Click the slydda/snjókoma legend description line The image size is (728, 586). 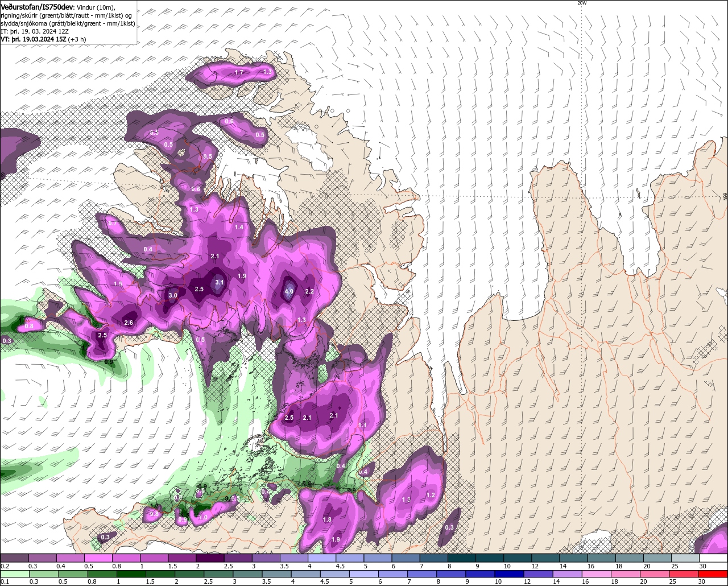[68, 23]
